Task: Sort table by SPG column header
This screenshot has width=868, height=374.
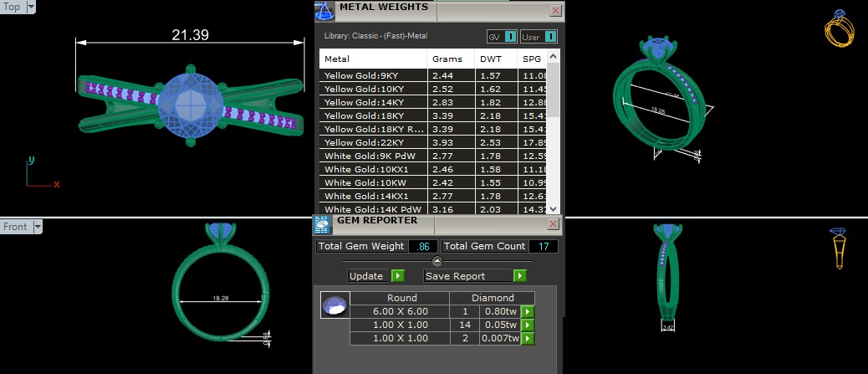Action: (x=532, y=59)
